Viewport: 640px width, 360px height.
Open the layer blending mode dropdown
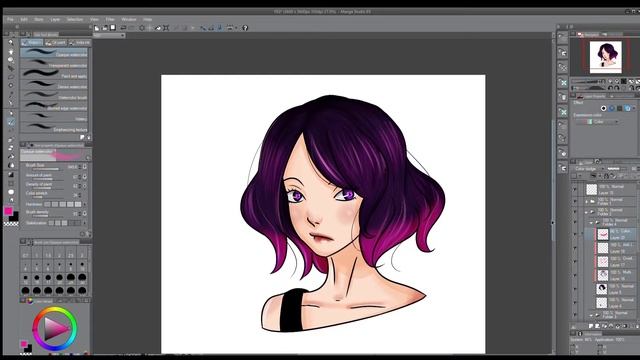click(x=589, y=169)
